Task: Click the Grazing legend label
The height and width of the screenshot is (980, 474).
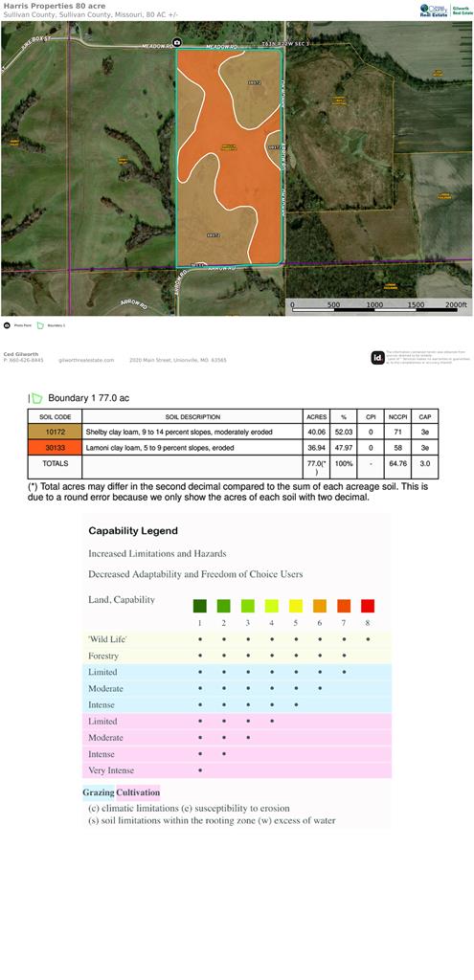Action: 99,793
